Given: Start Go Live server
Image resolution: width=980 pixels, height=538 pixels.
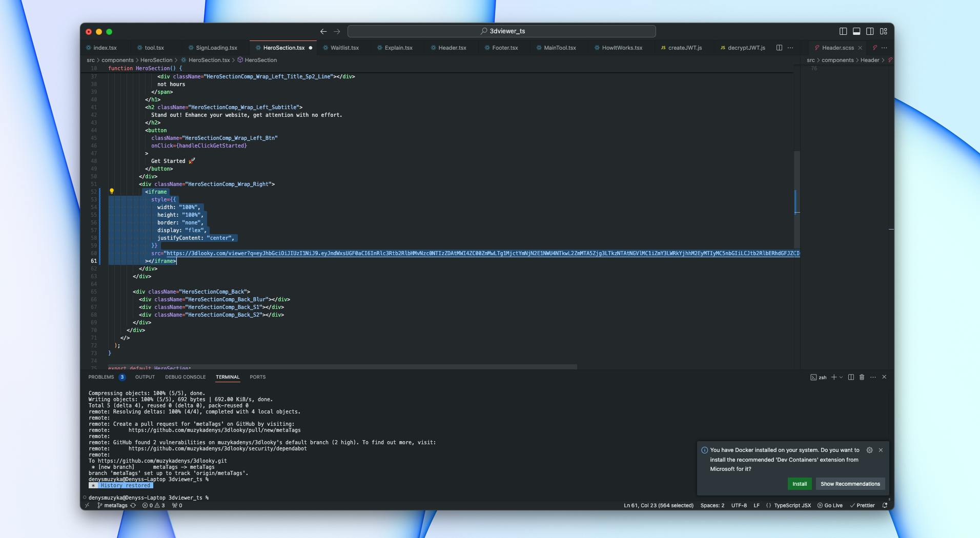Looking at the screenshot, I should 830,505.
